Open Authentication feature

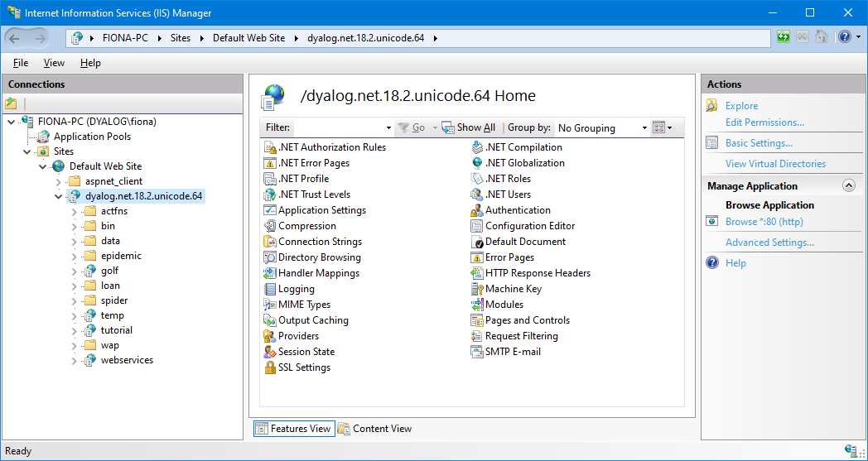(511, 210)
